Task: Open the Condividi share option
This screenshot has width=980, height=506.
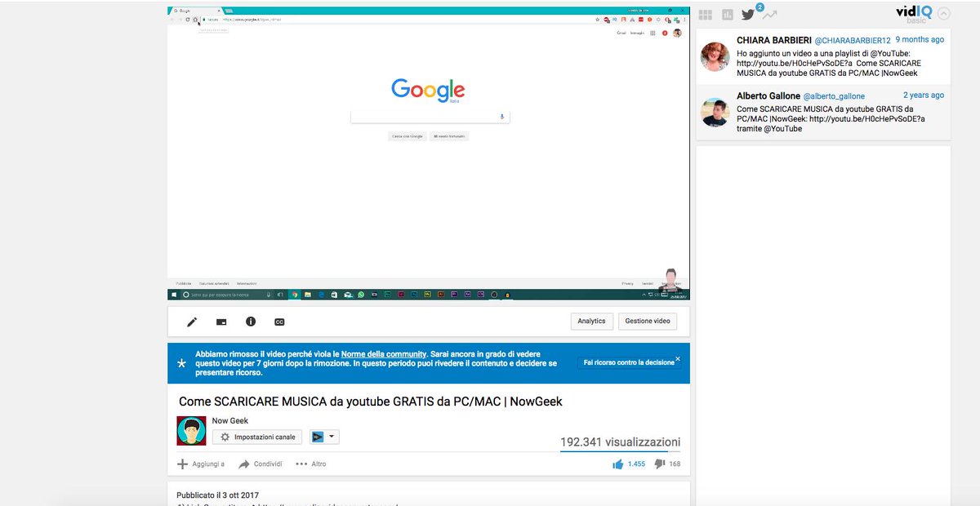Action: click(261, 464)
